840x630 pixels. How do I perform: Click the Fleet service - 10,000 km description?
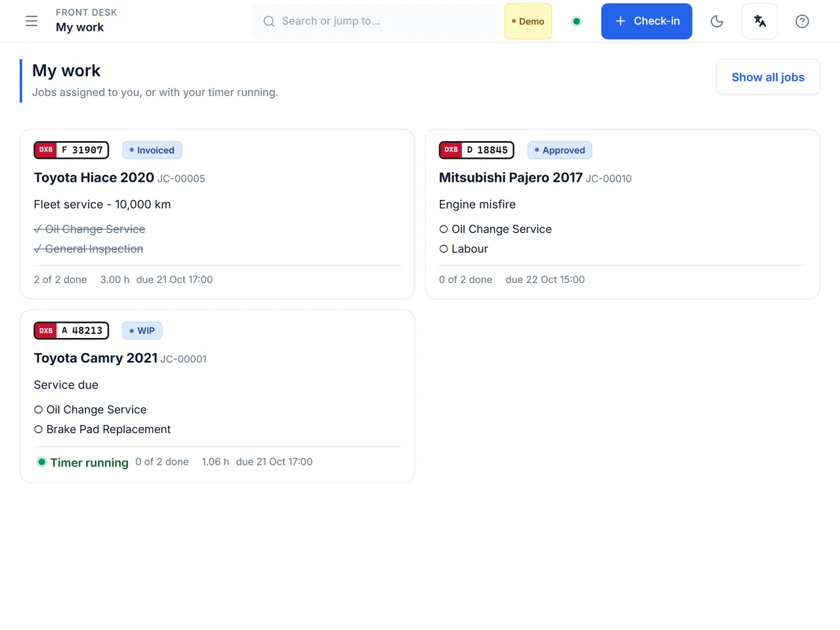tap(102, 205)
